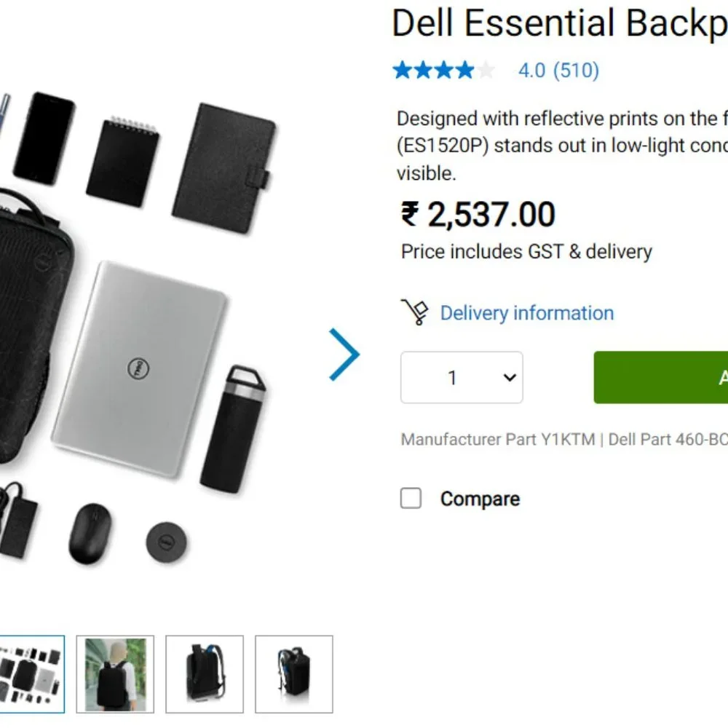Open the Delivery information link
This screenshot has height=728, width=728.
click(526, 313)
